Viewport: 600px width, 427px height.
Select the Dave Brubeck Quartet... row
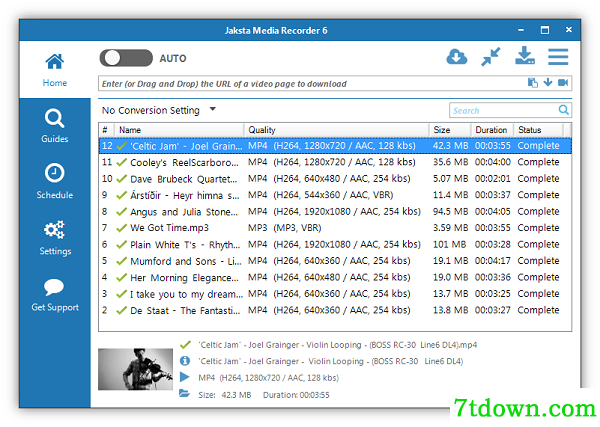point(335,179)
